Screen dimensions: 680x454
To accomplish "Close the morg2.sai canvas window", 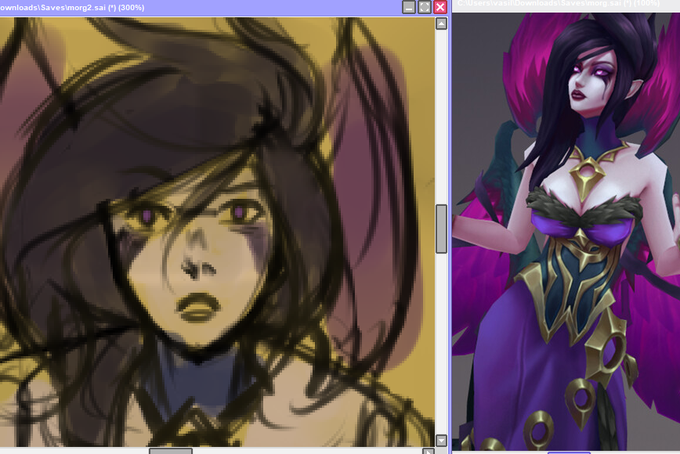I will click(x=440, y=7).
